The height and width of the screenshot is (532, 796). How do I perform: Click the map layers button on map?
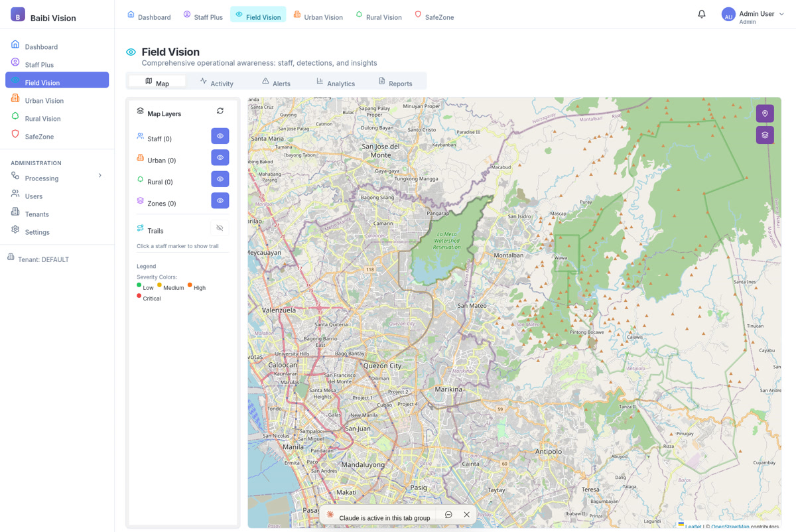pos(765,135)
